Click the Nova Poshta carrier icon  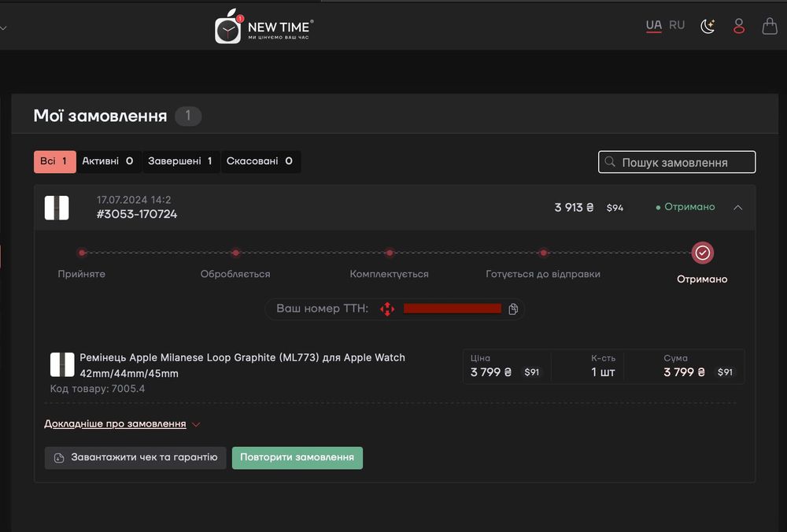pyautogui.click(x=387, y=308)
